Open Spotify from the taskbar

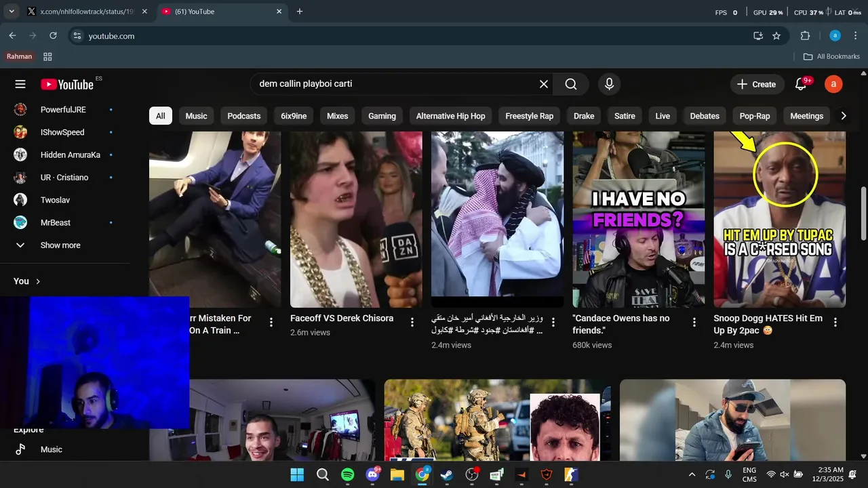[347, 474]
